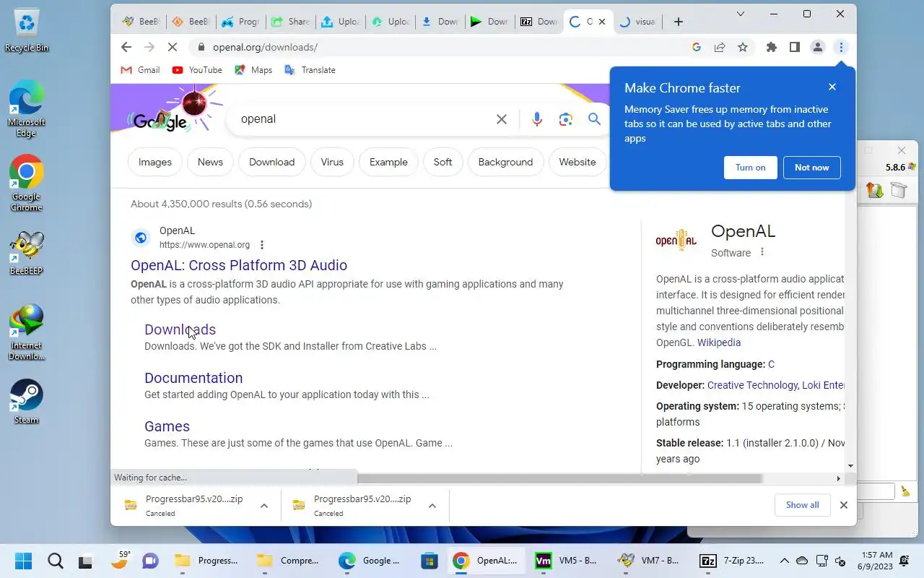Image resolution: width=924 pixels, height=578 pixels.
Task: Bookmark this page with the star icon
Action: click(x=743, y=47)
